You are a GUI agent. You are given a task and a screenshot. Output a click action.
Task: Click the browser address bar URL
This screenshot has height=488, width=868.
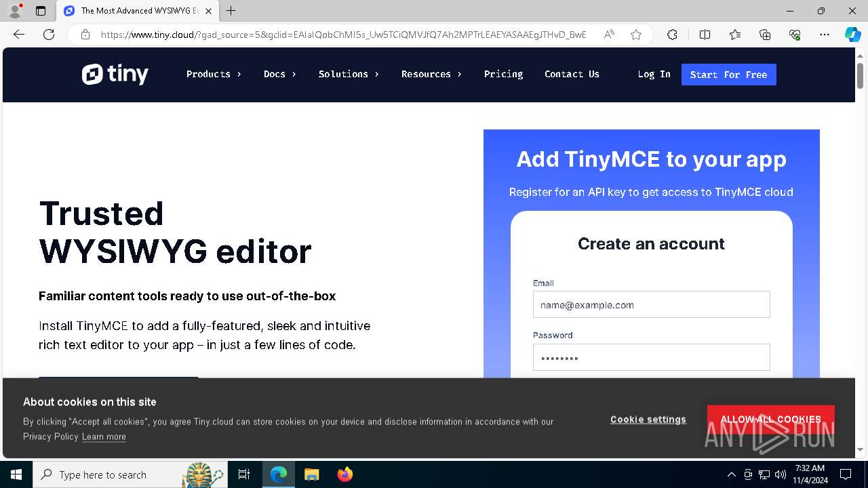tap(343, 35)
